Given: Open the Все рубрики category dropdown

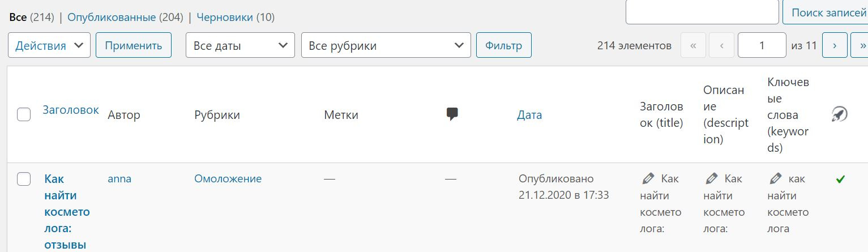Looking at the screenshot, I should pos(386,45).
